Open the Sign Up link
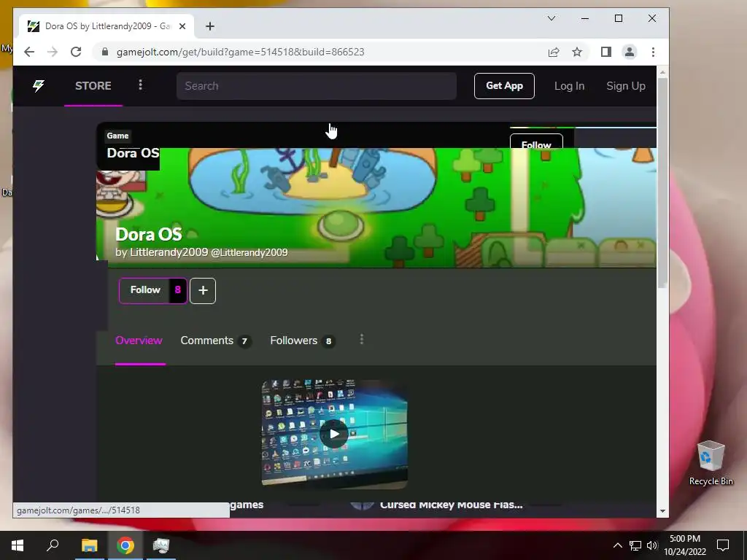The image size is (747, 560). click(625, 86)
